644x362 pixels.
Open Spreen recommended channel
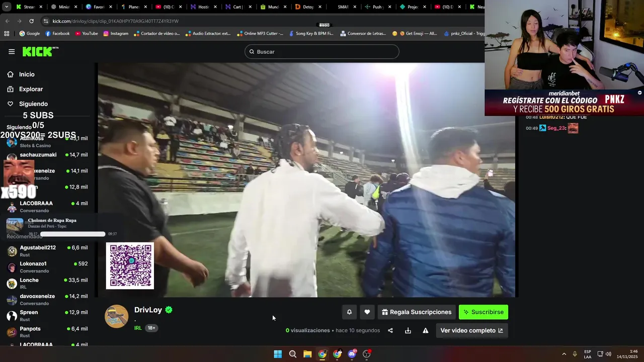point(47,316)
